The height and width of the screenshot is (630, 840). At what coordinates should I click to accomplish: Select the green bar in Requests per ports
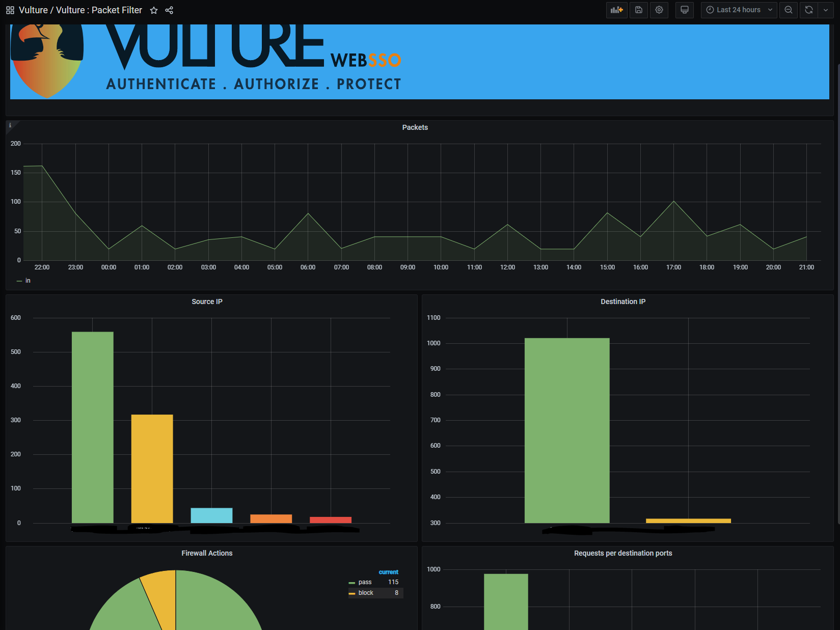point(506,601)
